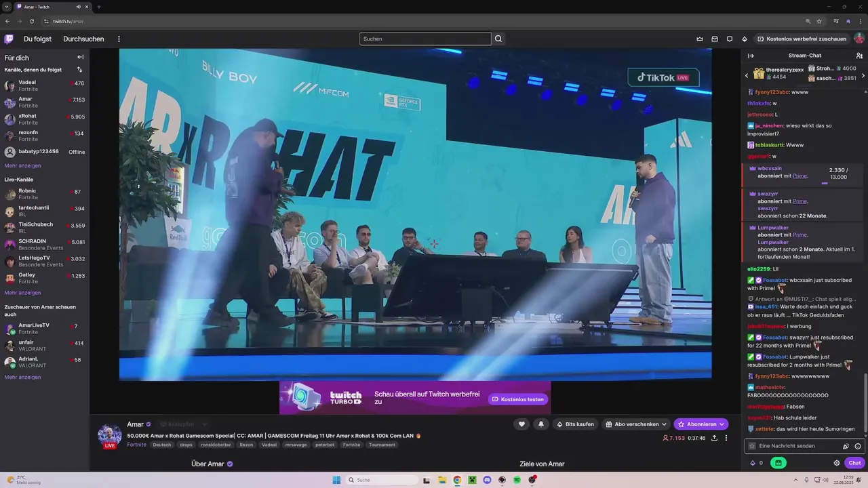Click the 2.330 / 13.000 sub goal bar
The height and width of the screenshot is (488, 868).
tap(838, 175)
